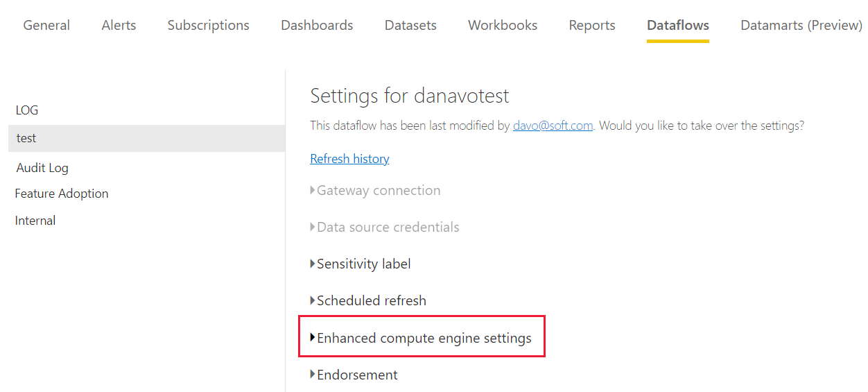Open the Dashboards tab

tap(317, 26)
